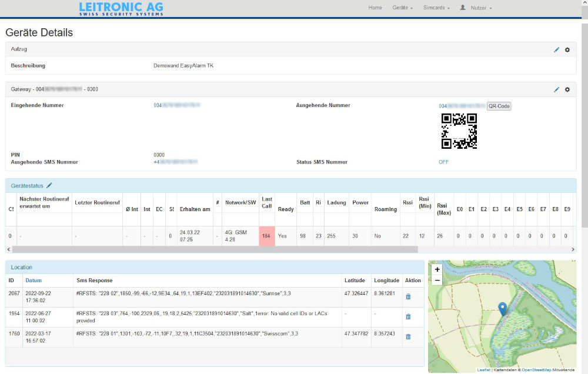Delete location entry 1954 with trash icon
This screenshot has height=374, width=588.
[x=408, y=316]
